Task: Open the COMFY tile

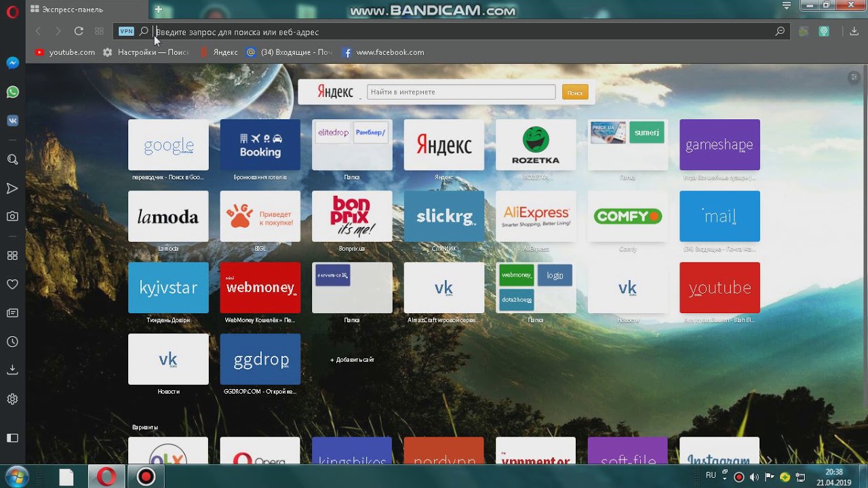Action: (x=628, y=216)
